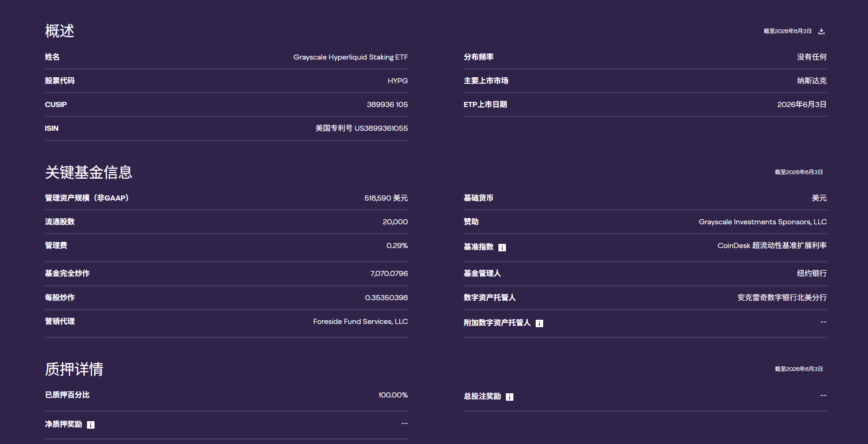Click the 赞助 row label

(471, 222)
